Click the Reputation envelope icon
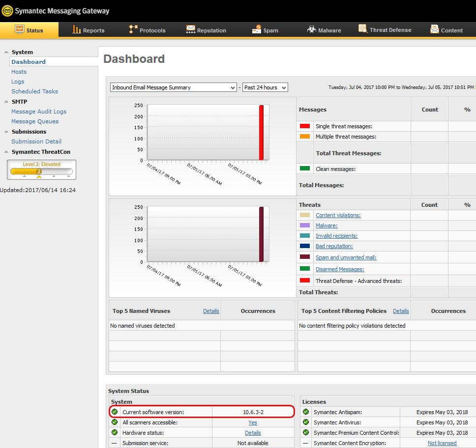Viewport: 476px width, 448px height. [x=191, y=29]
